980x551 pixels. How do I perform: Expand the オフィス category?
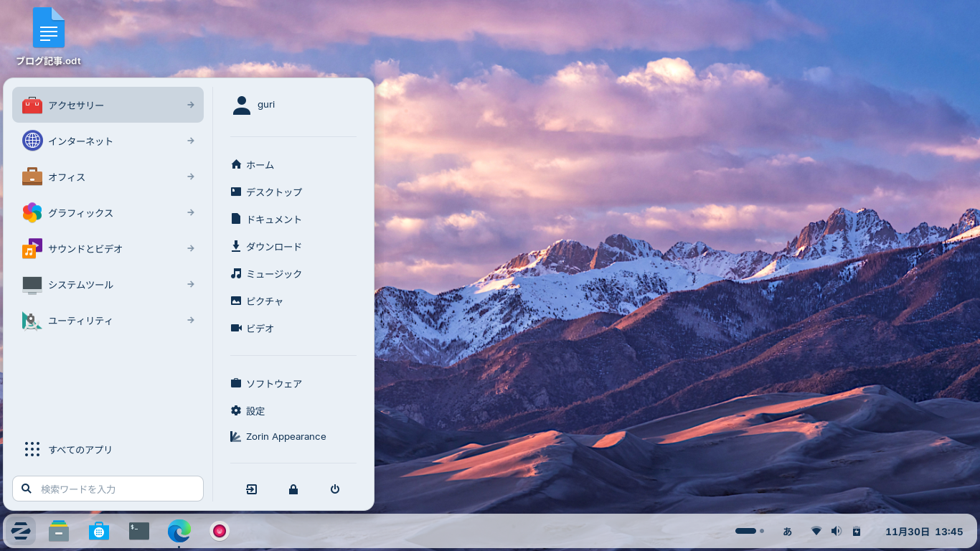[x=108, y=176]
